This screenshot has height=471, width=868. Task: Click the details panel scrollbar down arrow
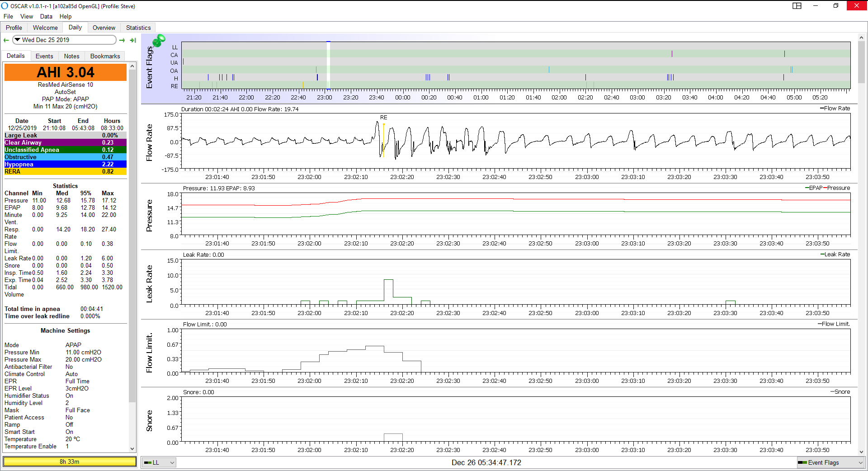coord(132,449)
